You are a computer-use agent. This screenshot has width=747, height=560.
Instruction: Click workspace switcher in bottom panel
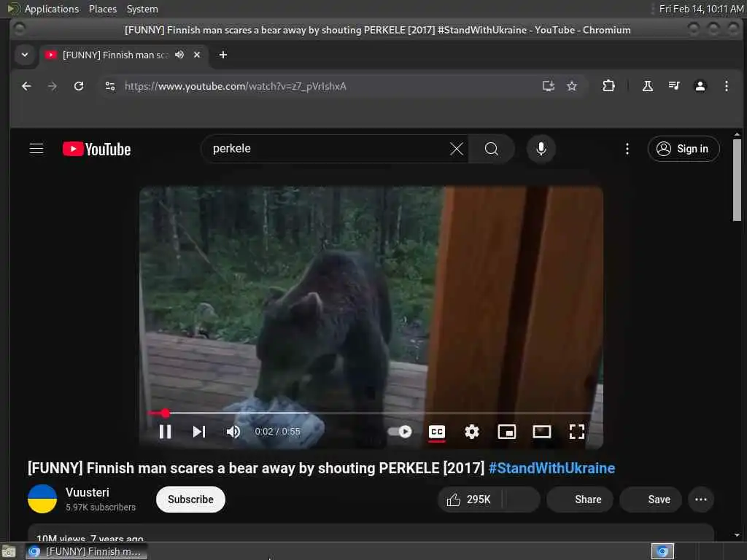pos(662,551)
